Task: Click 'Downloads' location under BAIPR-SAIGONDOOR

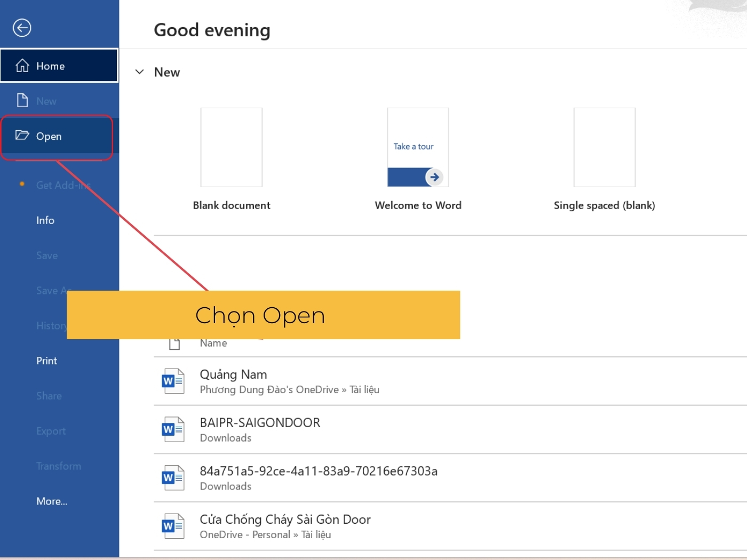Action: (x=226, y=438)
